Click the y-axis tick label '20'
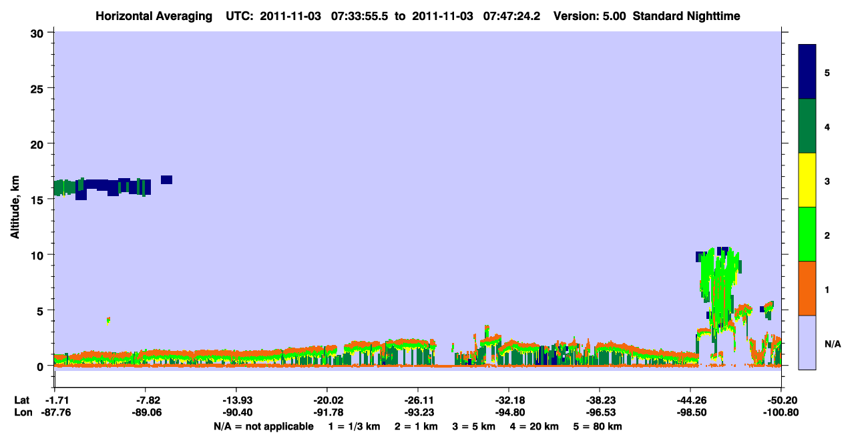 pyautogui.click(x=38, y=143)
